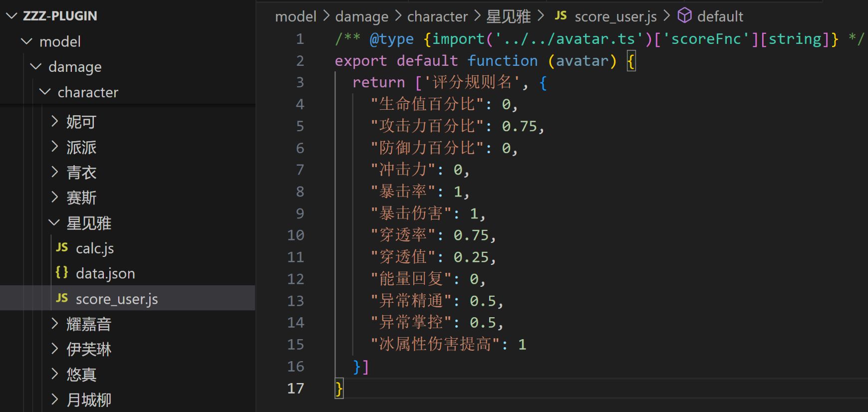Collapse the ZZZ-PLUGIN root folder

point(11,16)
